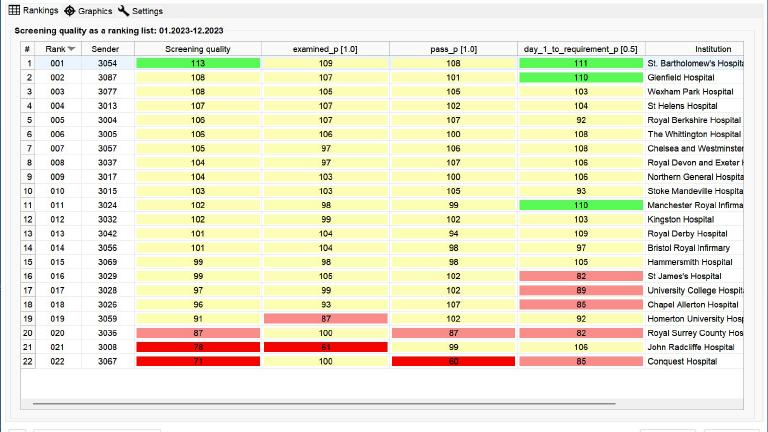Viewport: 768px width, 432px height.
Task: Sort by the Sender column header
Action: point(105,49)
